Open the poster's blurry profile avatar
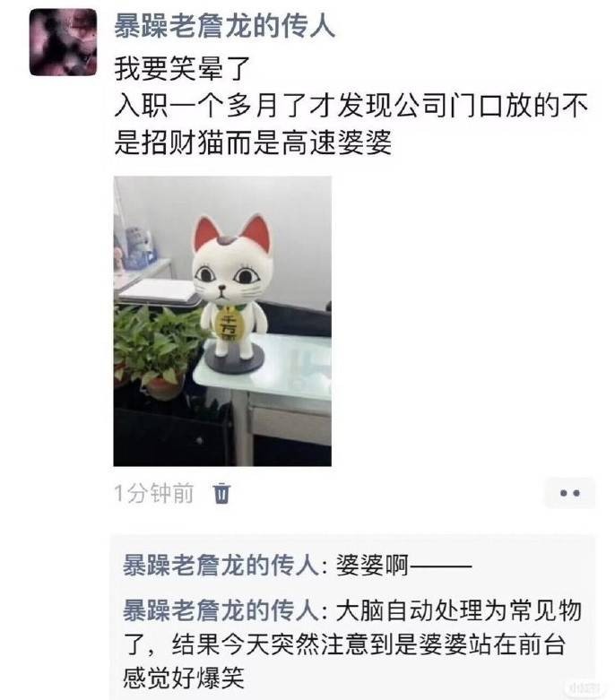This screenshot has height=700, width=615. click(63, 42)
